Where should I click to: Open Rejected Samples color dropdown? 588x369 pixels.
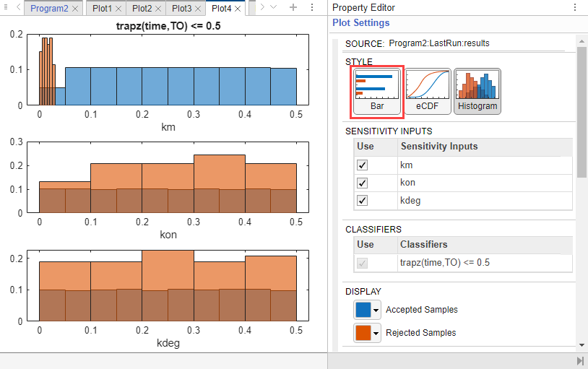(376, 333)
